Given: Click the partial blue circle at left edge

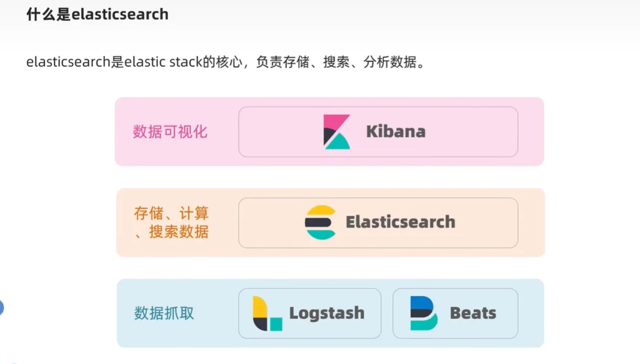Looking at the screenshot, I should [1, 307].
